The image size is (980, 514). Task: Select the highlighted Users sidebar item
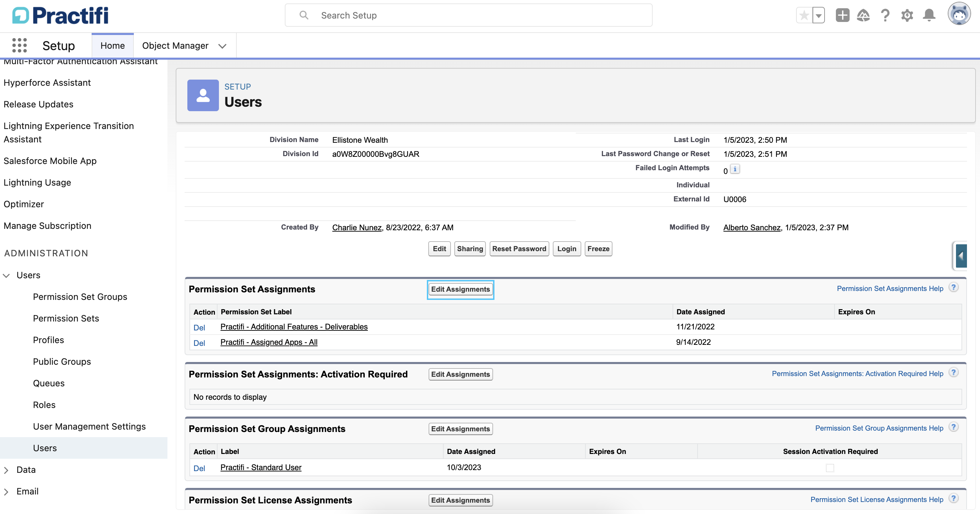click(x=84, y=448)
